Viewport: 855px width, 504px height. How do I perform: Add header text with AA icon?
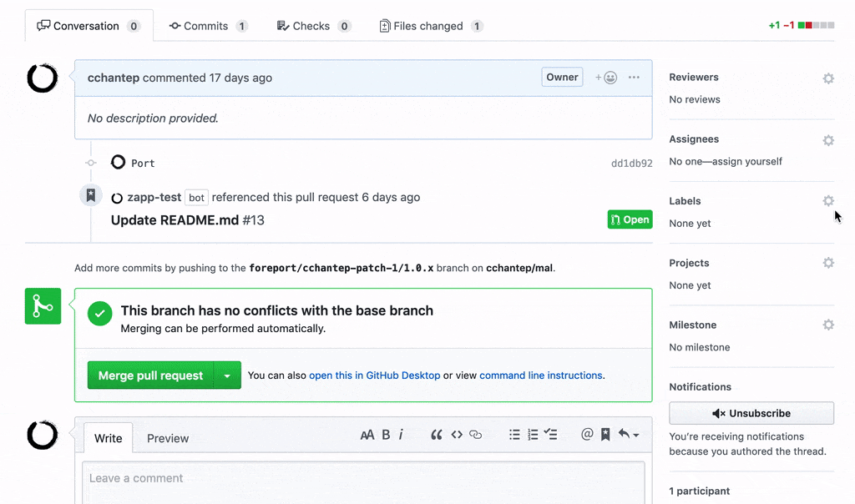tap(367, 435)
